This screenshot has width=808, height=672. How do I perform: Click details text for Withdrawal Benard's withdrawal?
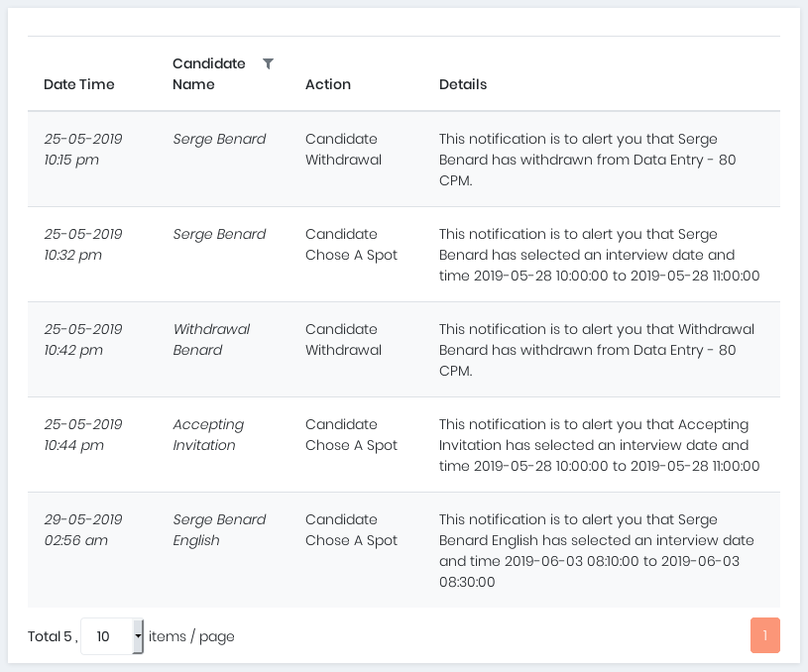[596, 349]
